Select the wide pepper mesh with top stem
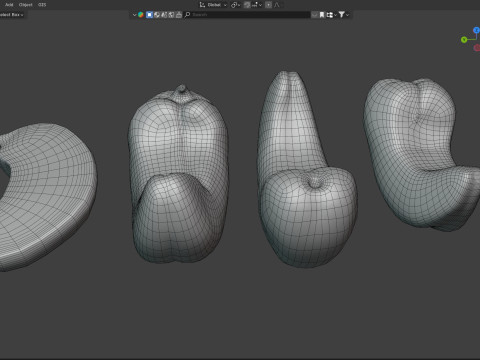The width and height of the screenshot is (480, 360). [x=178, y=173]
